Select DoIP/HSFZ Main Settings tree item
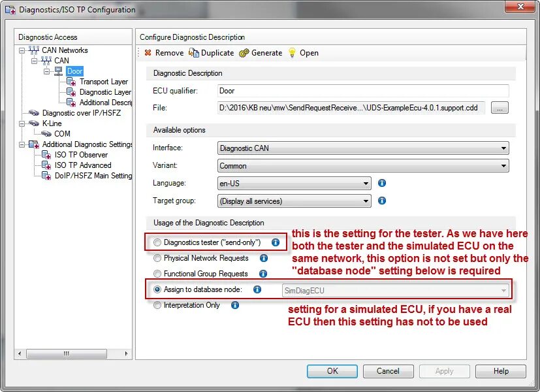Viewport: 540px width, 392px height. click(x=93, y=175)
